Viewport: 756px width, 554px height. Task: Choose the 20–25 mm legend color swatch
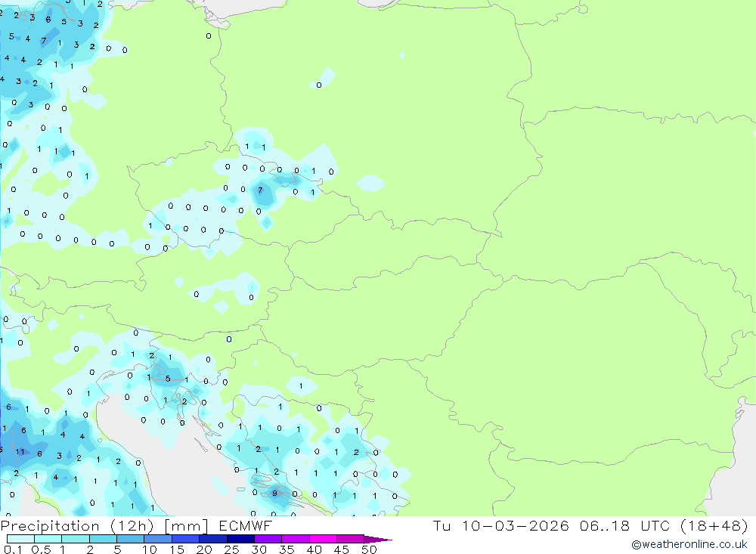click(x=213, y=539)
